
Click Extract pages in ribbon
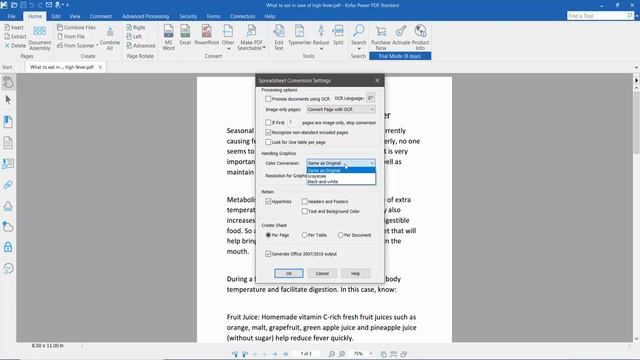pos(15,36)
